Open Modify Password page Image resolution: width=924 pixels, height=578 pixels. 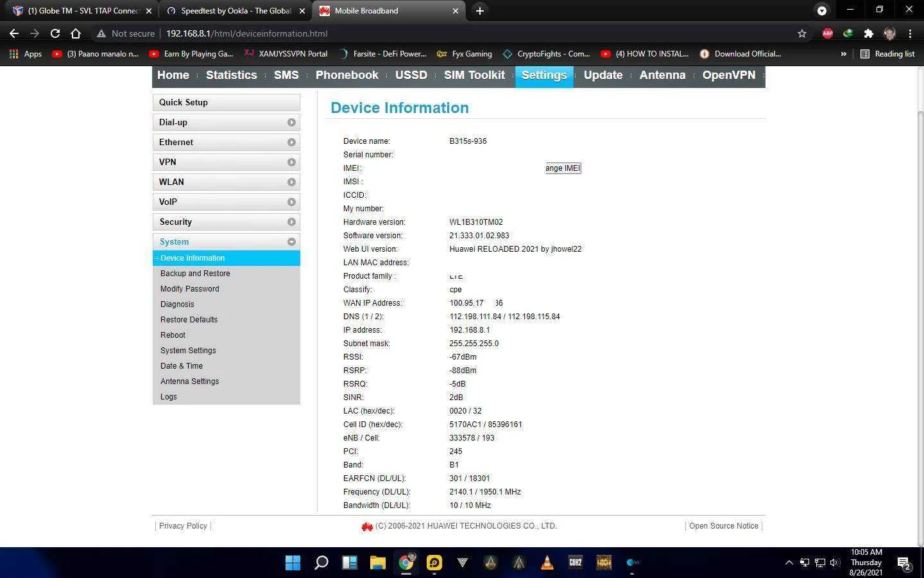pos(190,289)
